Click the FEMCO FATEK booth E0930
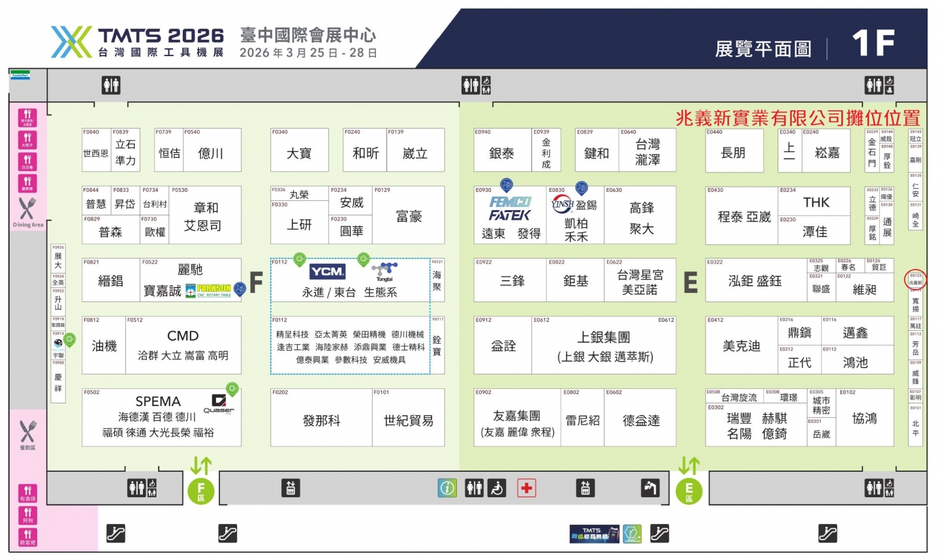The width and height of the screenshot is (940, 560). [x=510, y=209]
